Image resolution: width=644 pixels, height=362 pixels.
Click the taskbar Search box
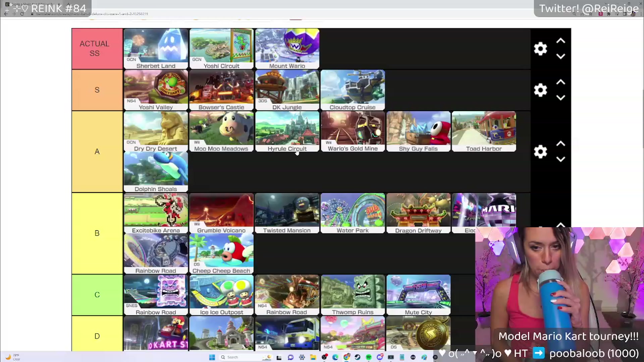click(246, 357)
